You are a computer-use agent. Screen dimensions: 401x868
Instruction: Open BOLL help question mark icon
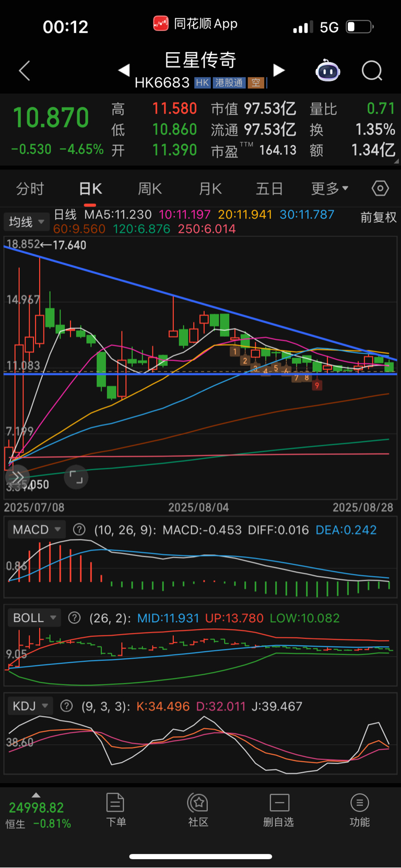(75, 618)
